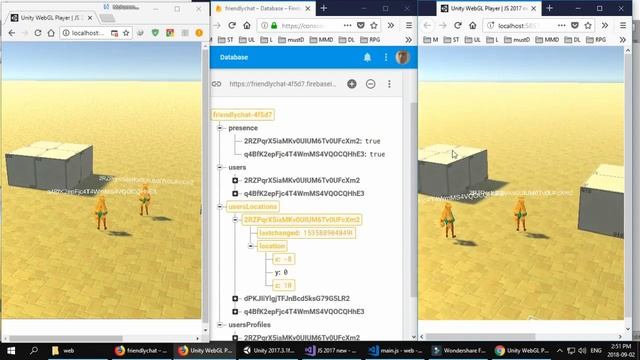Bookmark Firebase page with star icon
640x360 pixels.
(374, 25)
